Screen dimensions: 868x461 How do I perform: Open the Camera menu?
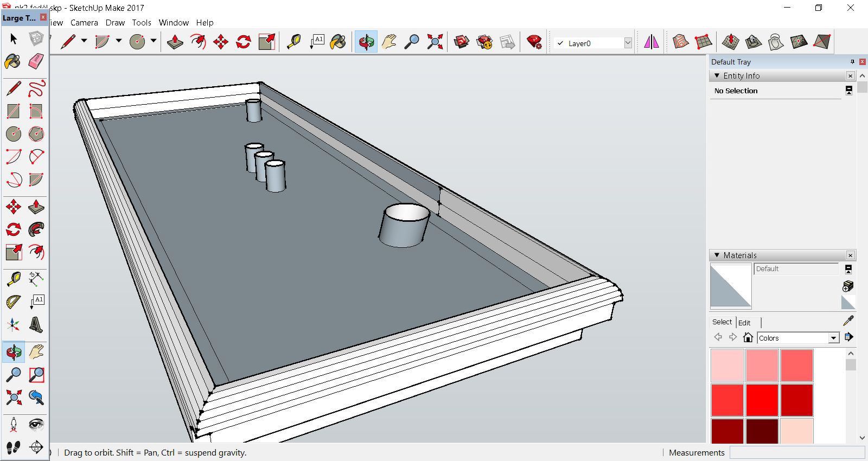tap(84, 23)
